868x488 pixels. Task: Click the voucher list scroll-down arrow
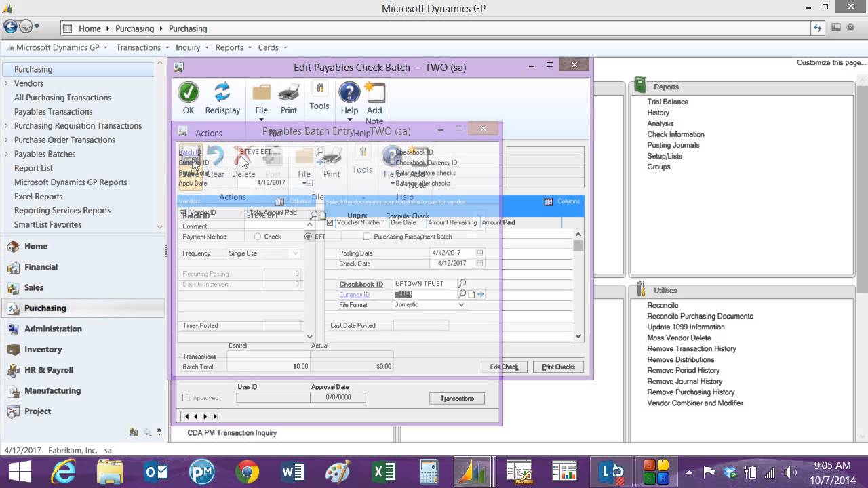(578, 335)
